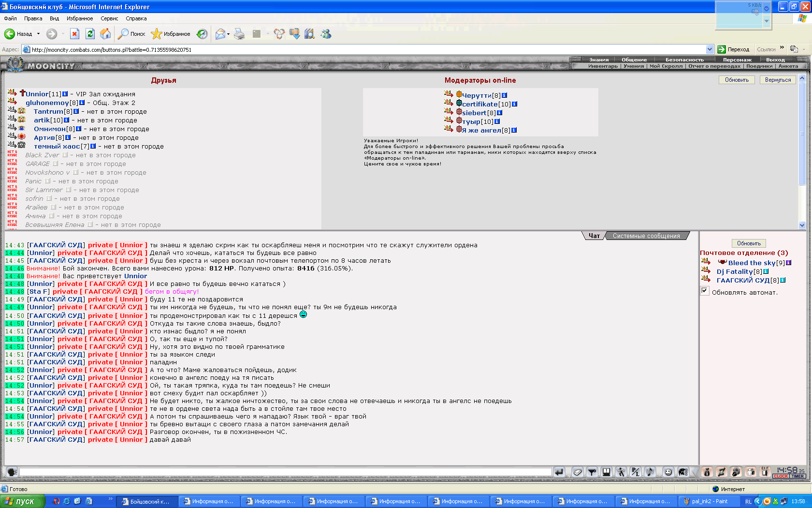The height and width of the screenshot is (508, 812).
Task: Click the CLOCK toggle under the timer
Action: [781, 477]
